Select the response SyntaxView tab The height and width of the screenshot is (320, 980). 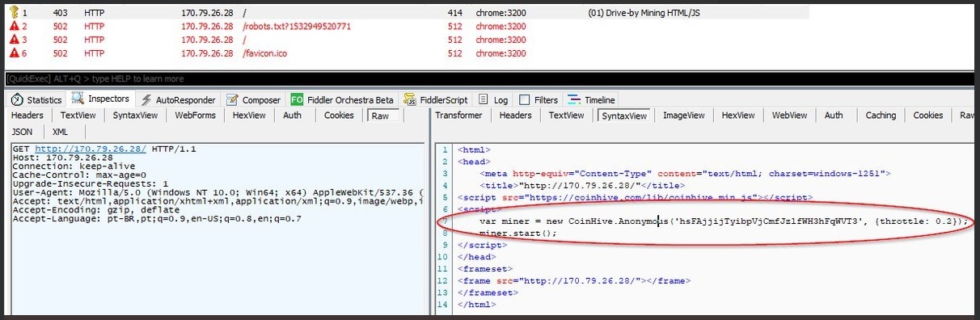[623, 116]
